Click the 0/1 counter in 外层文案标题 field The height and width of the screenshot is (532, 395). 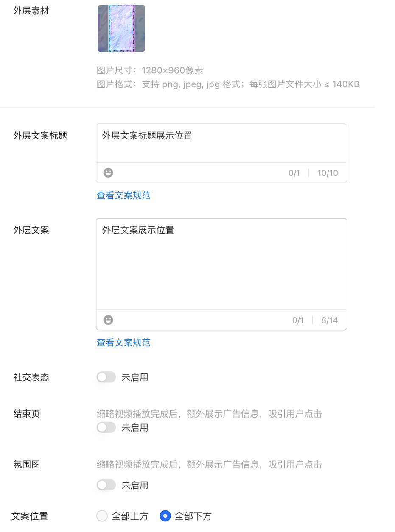(294, 173)
